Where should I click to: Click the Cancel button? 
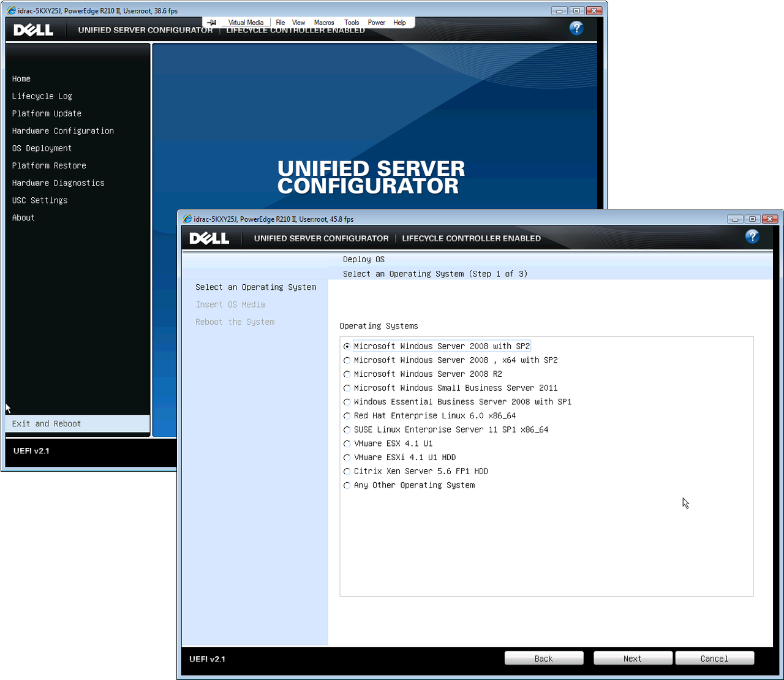(x=714, y=659)
